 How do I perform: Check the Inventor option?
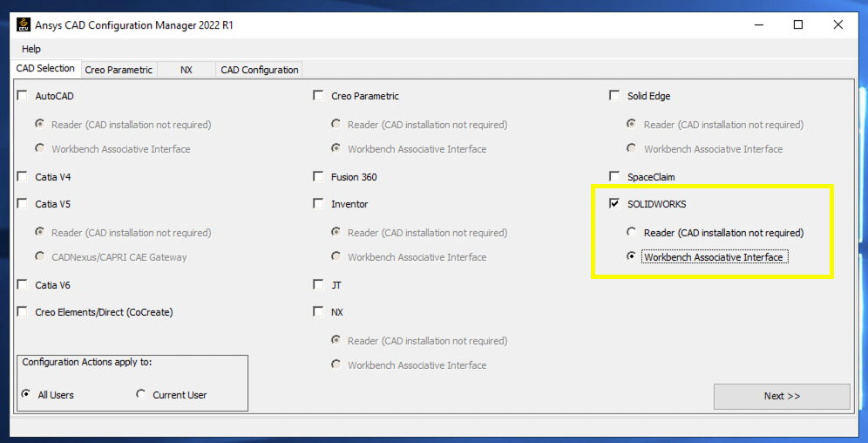tap(318, 204)
